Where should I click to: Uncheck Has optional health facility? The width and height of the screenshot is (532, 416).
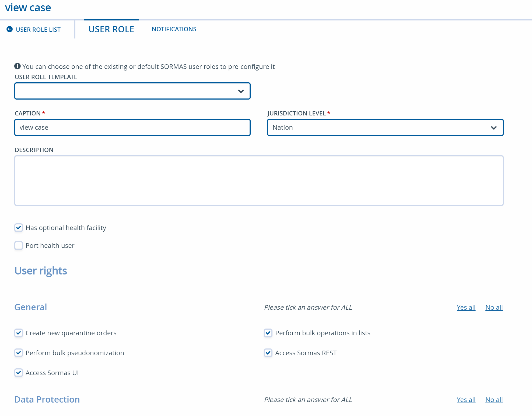tap(19, 228)
